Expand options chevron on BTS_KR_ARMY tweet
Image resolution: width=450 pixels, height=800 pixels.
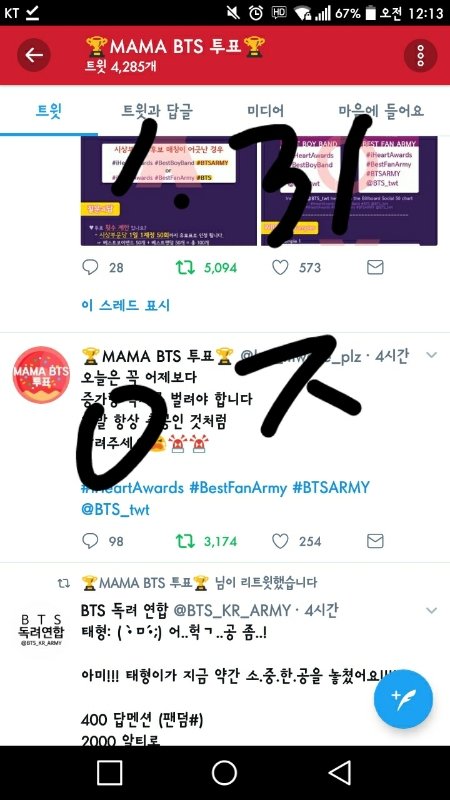tap(432, 610)
